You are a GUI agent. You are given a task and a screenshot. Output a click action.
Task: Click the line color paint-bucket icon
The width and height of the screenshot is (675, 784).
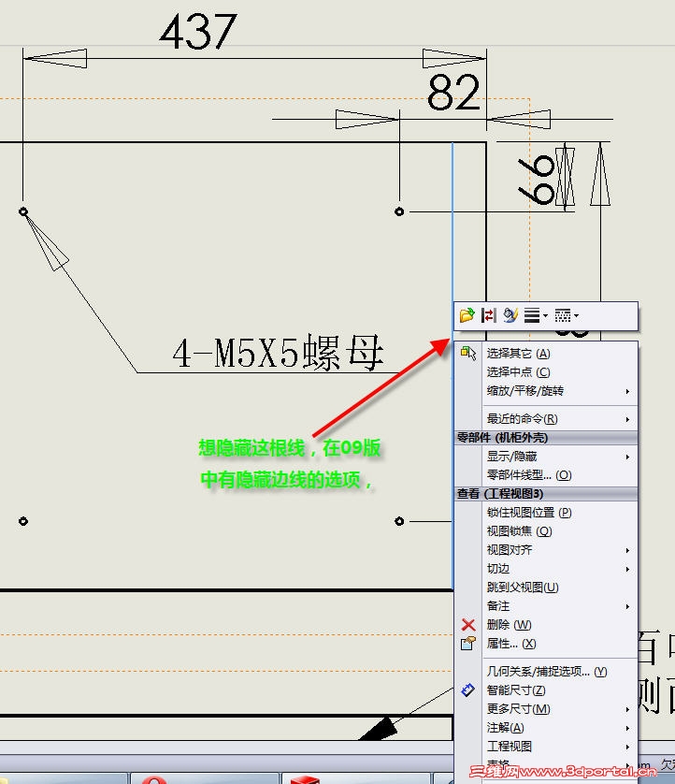click(510, 315)
